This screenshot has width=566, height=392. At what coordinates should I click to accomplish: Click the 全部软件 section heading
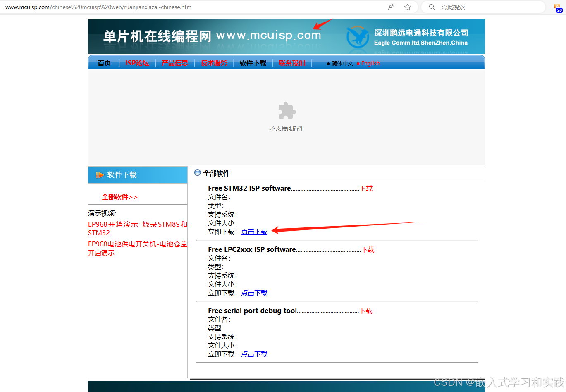217,173
